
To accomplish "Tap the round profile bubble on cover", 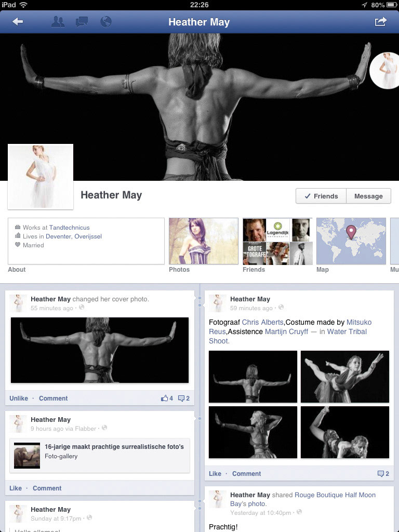I will 384,71.
